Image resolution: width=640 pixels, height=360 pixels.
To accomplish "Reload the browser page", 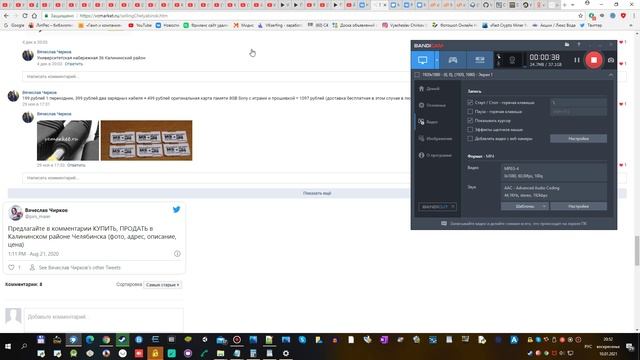I will 25,16.
